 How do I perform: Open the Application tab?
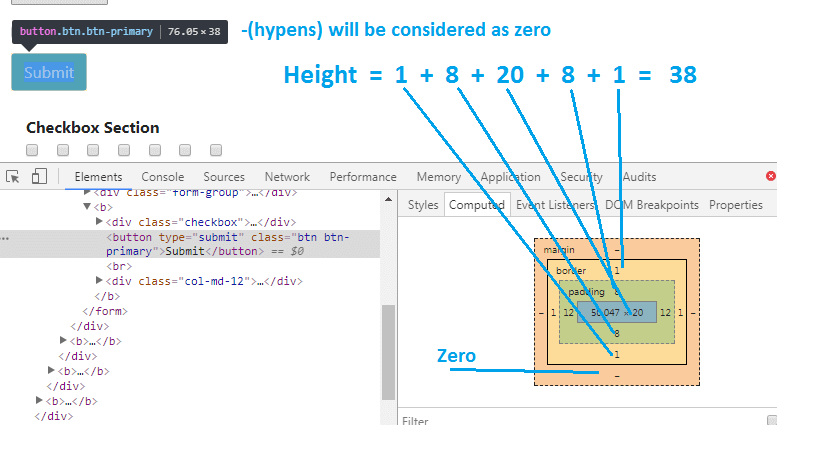coord(510,177)
